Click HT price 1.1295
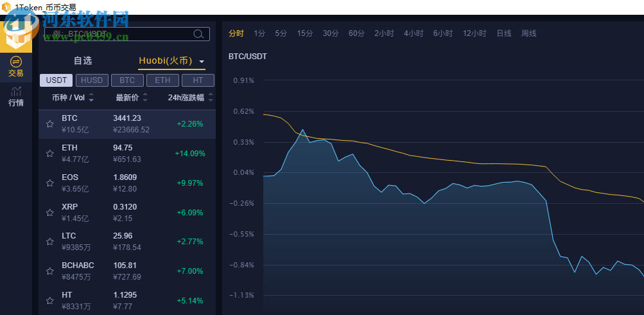644x315 pixels. click(x=125, y=295)
